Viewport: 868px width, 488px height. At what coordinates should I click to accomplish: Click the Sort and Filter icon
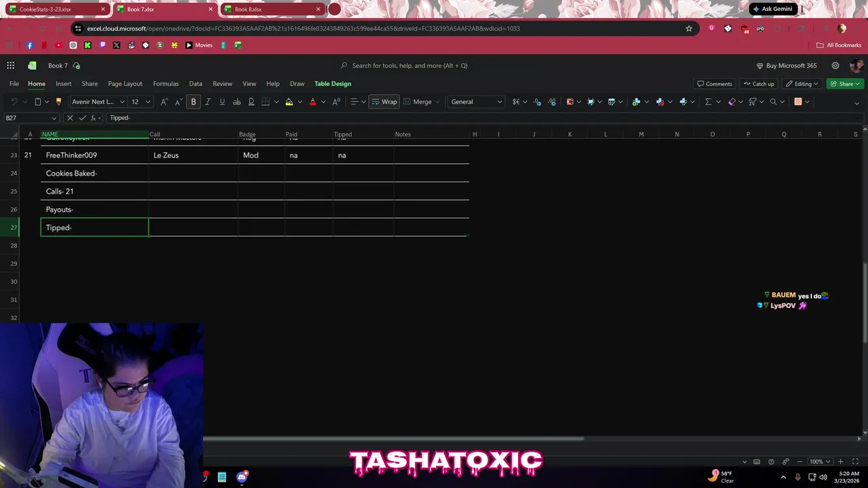[x=753, y=102]
